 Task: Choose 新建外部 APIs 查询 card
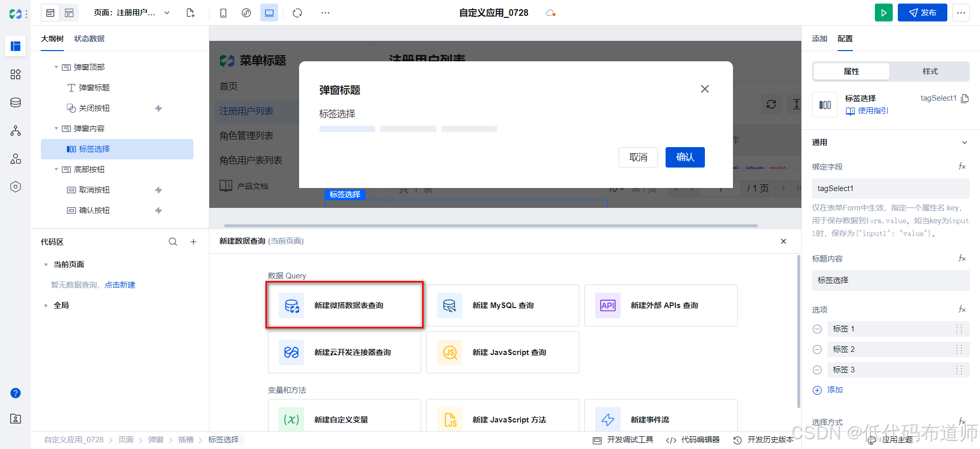click(x=661, y=305)
